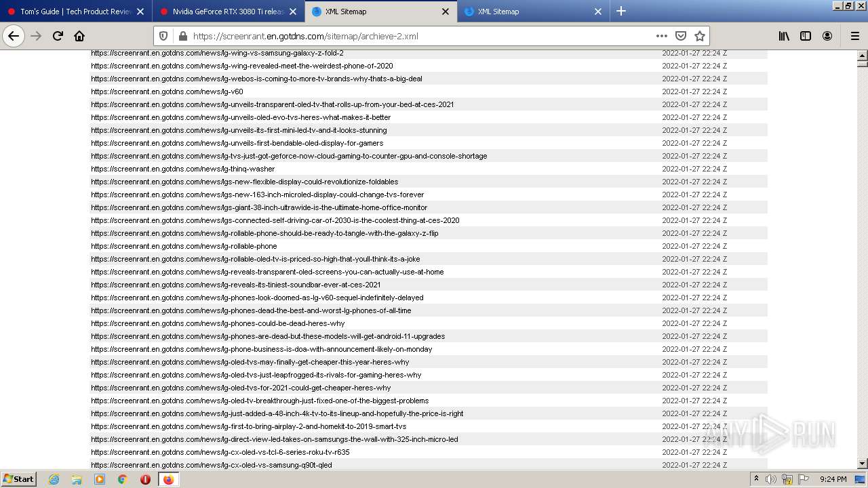Launch Internet Explorer from taskbar
The height and width of the screenshot is (488, 868).
[x=54, y=479]
